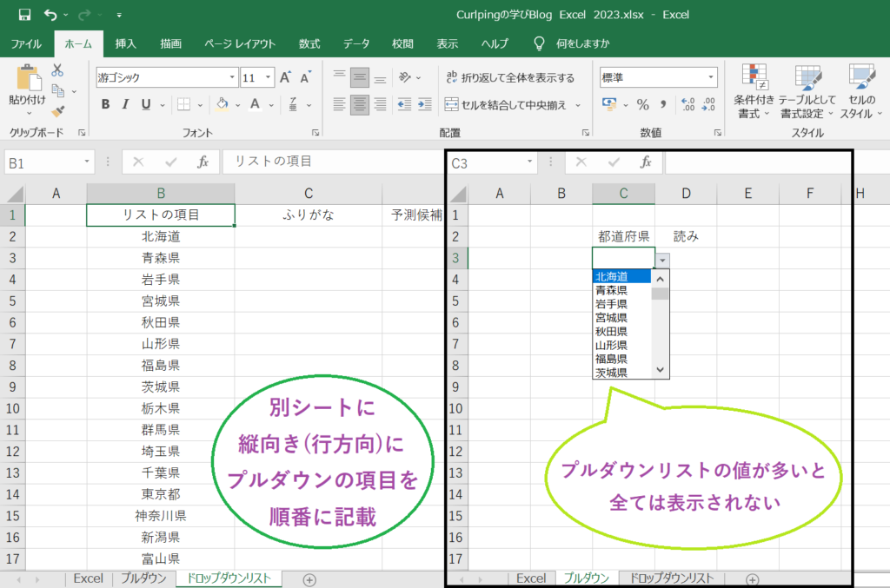The height and width of the screenshot is (588, 890).
Task: Open the 游ゴシック font name dropdown
Action: tap(232, 77)
